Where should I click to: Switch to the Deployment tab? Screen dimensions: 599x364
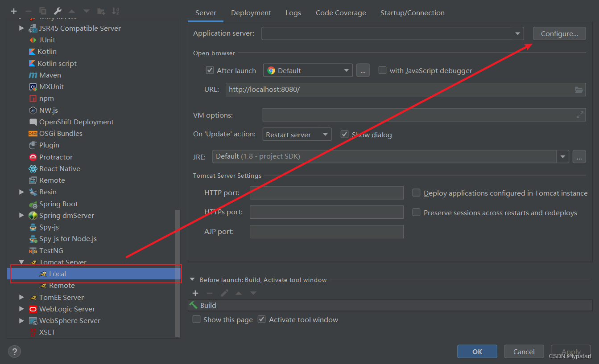click(251, 12)
